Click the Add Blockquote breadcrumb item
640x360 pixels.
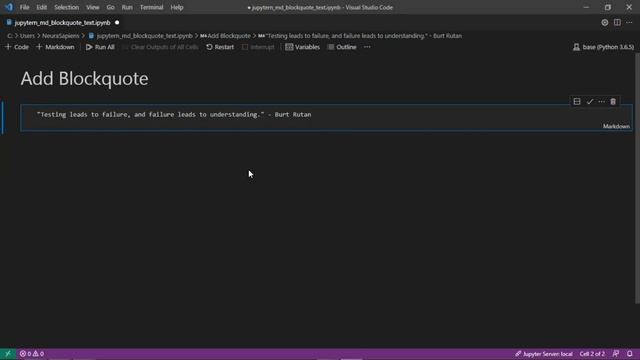coord(225,36)
